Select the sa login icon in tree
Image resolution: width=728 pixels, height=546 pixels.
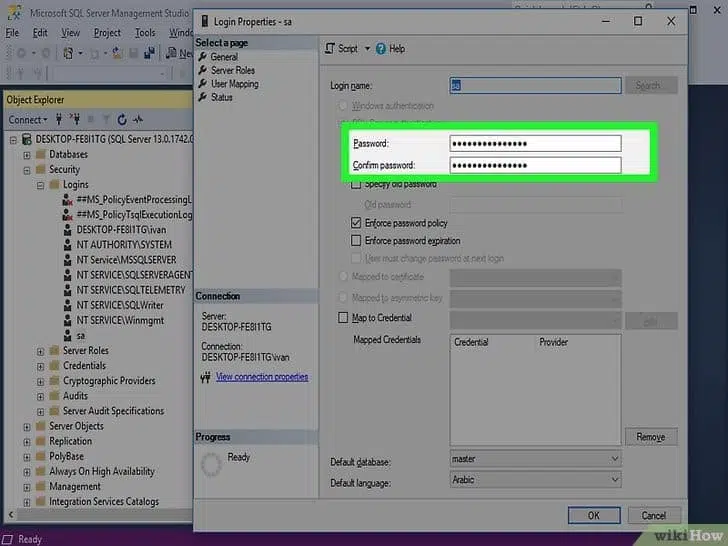tap(68, 336)
